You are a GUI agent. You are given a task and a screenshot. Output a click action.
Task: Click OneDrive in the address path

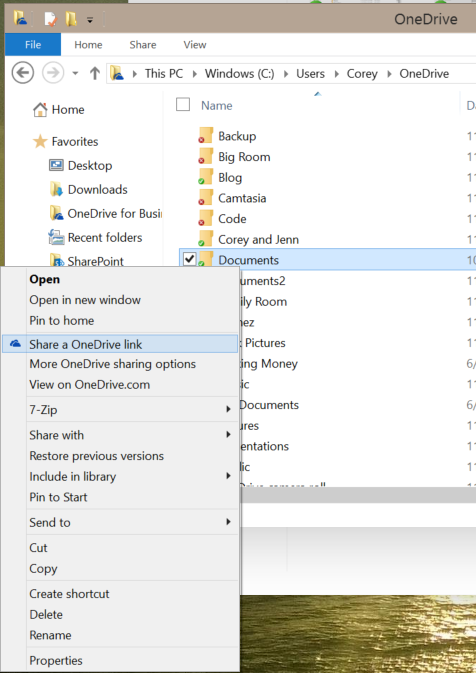[x=424, y=73]
